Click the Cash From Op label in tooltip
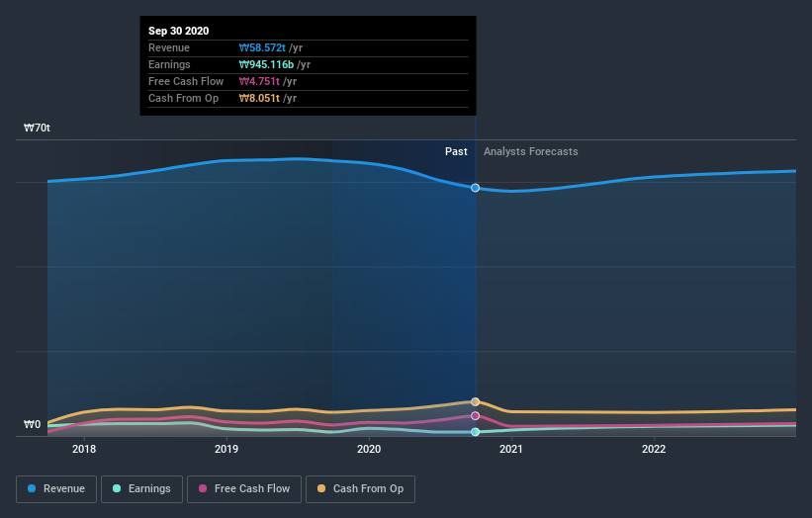The width and height of the screenshot is (812, 518). point(183,98)
